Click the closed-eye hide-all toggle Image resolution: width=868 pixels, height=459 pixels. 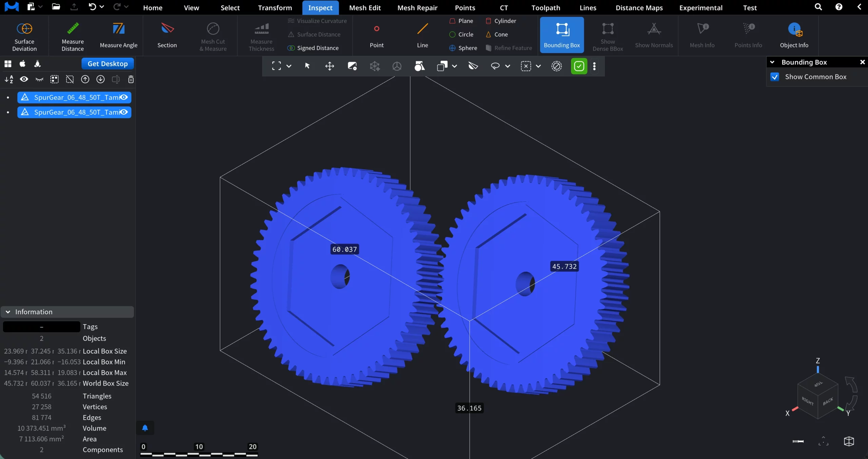[x=39, y=79]
